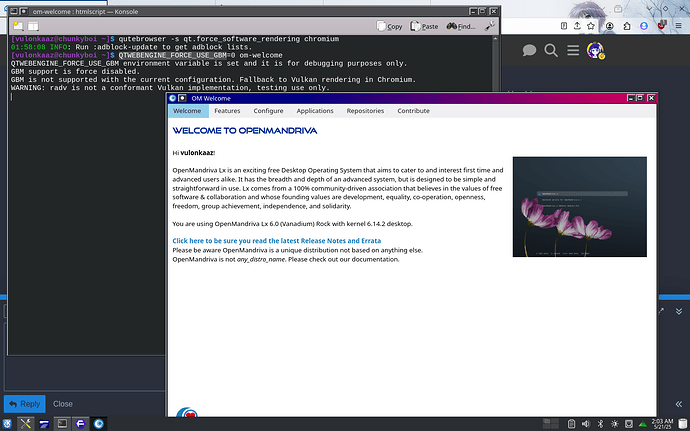Open a new tab in Konsole
This screenshot has width=690, height=431.
click(x=18, y=26)
